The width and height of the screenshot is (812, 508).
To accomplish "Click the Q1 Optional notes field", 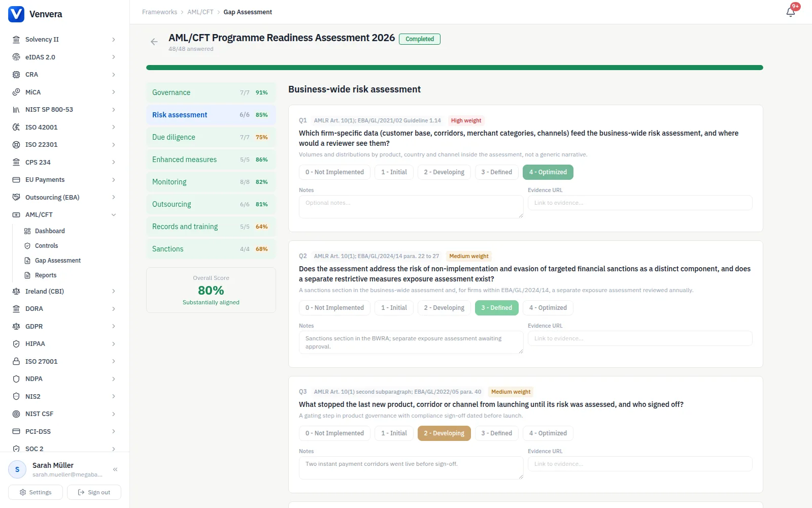I will click(411, 207).
